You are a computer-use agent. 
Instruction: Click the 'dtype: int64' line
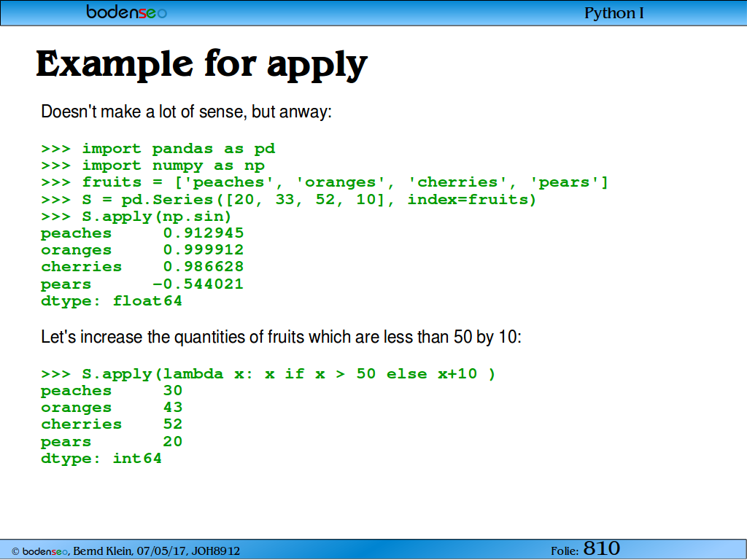pyautogui.click(x=101, y=459)
